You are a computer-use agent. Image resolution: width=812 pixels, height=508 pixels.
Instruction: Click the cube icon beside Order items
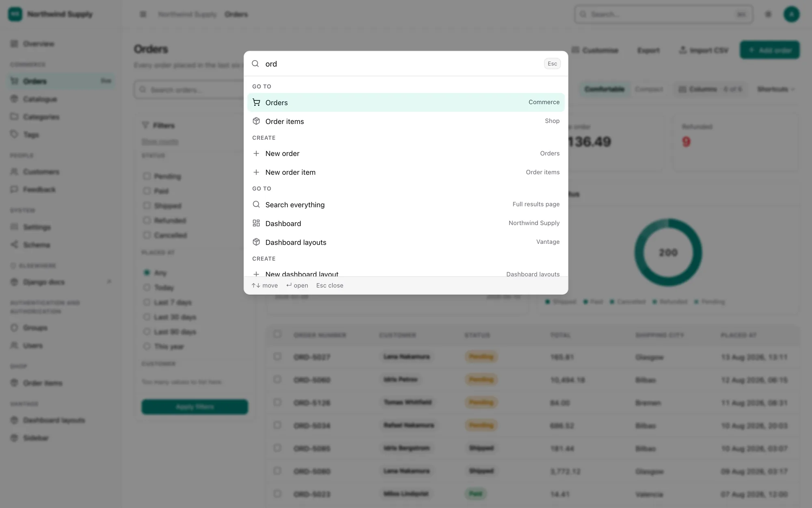(256, 121)
